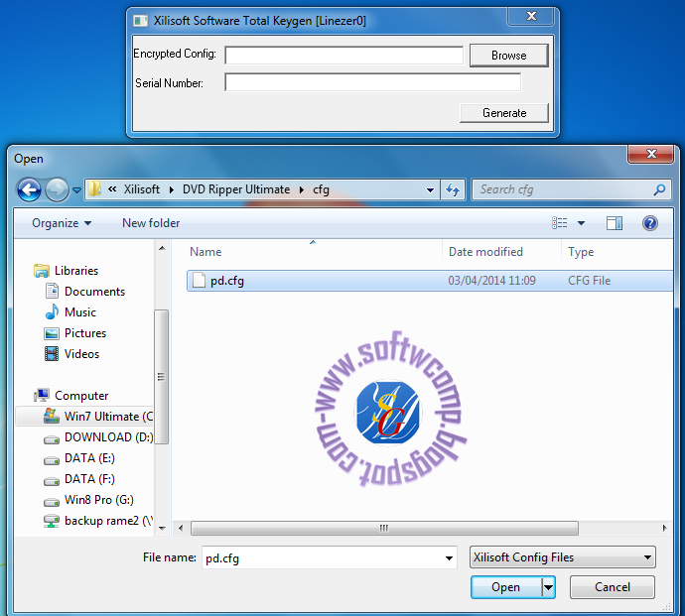Click the Open button
The width and height of the screenshot is (685, 616).
tap(506, 587)
